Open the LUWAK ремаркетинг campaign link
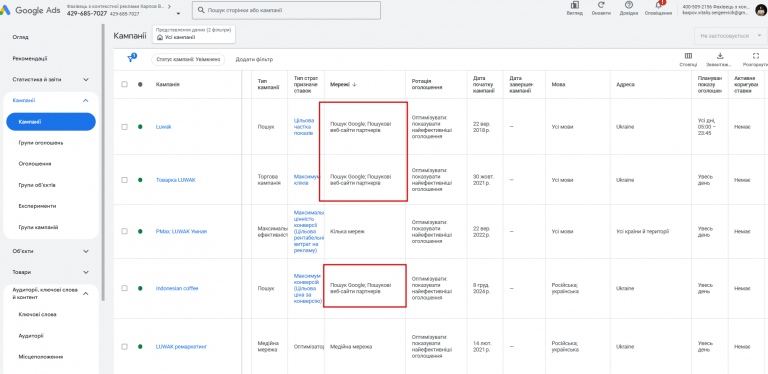Screen dimensions: 768x374 click(182, 347)
